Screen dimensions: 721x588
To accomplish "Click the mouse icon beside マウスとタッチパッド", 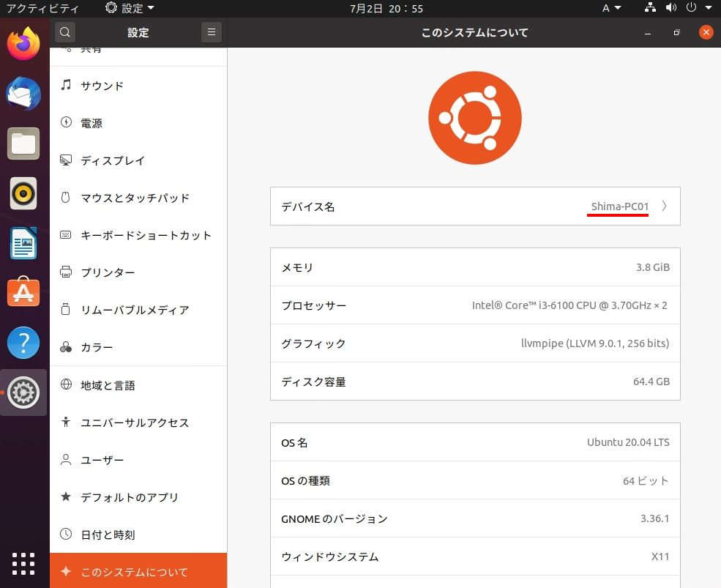I will coord(66,198).
